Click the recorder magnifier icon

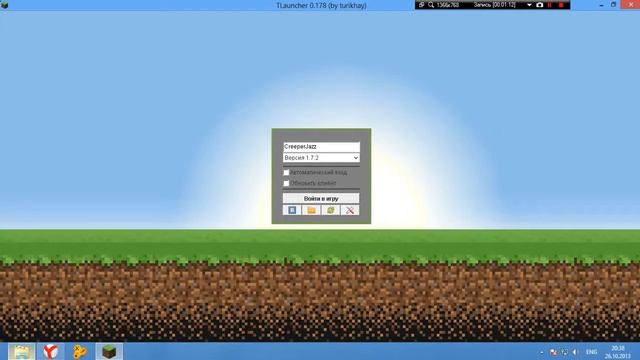pos(431,5)
